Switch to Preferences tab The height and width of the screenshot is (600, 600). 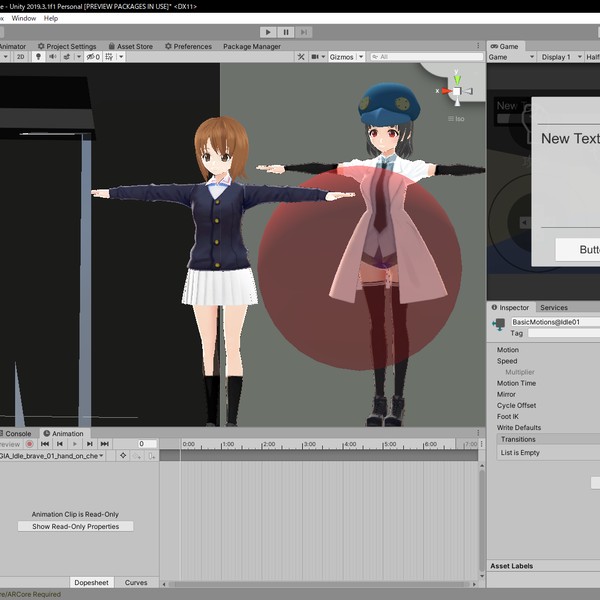coord(188,46)
